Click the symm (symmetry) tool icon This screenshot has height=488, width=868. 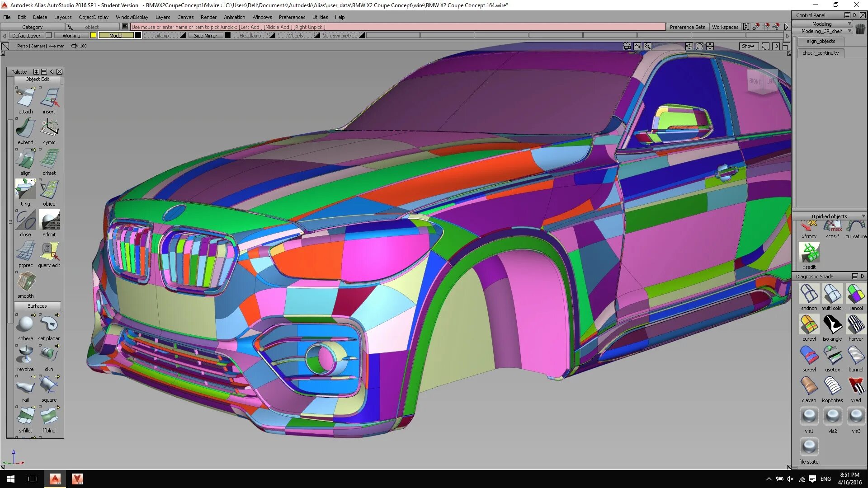(49, 128)
